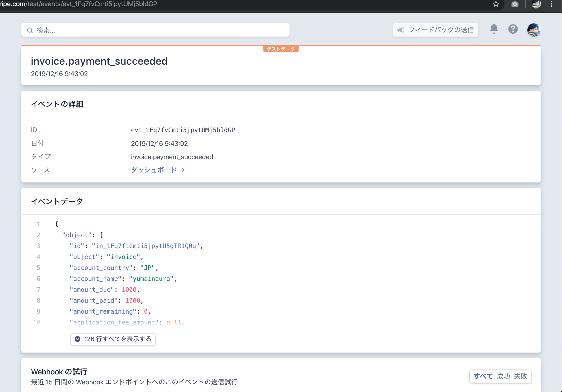
Task: Click the camera extension icon in browser toolbar
Action: [515, 4]
